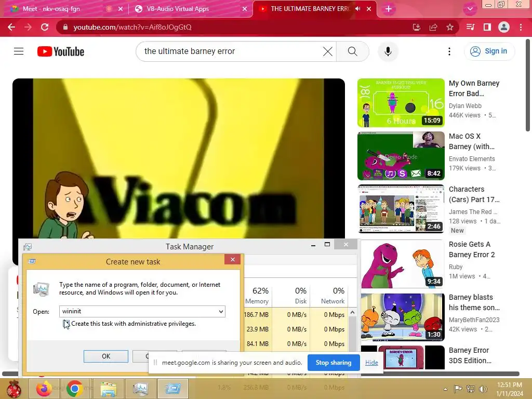Image resolution: width=532 pixels, height=399 pixels.
Task: Mute audio icon on Barney Error tab
Action: pos(357,9)
